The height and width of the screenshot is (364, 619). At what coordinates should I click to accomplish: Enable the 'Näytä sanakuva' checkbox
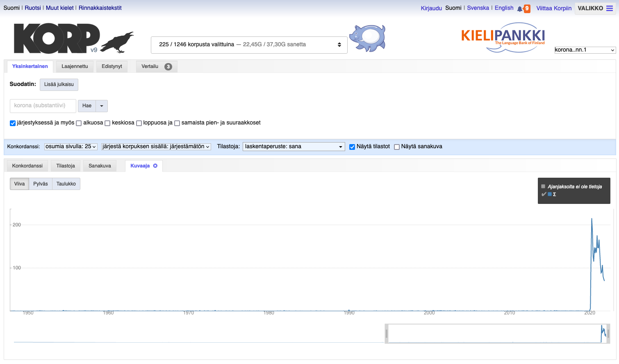tap(397, 147)
